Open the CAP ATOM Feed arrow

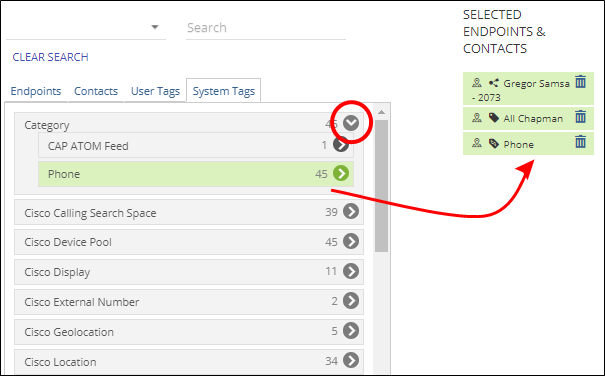[341, 145]
